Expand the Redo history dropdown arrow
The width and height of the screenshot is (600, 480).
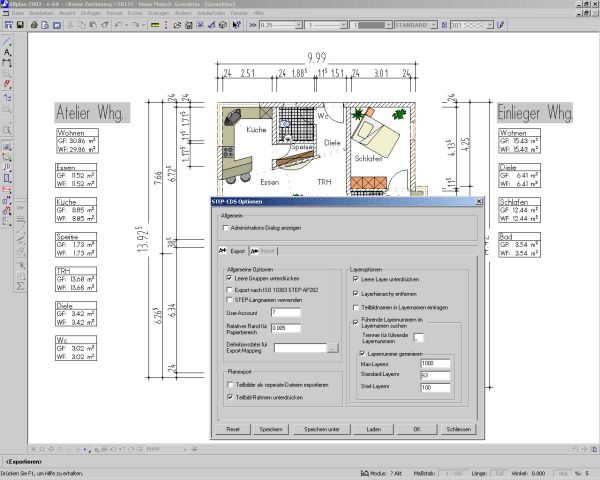coord(143,25)
